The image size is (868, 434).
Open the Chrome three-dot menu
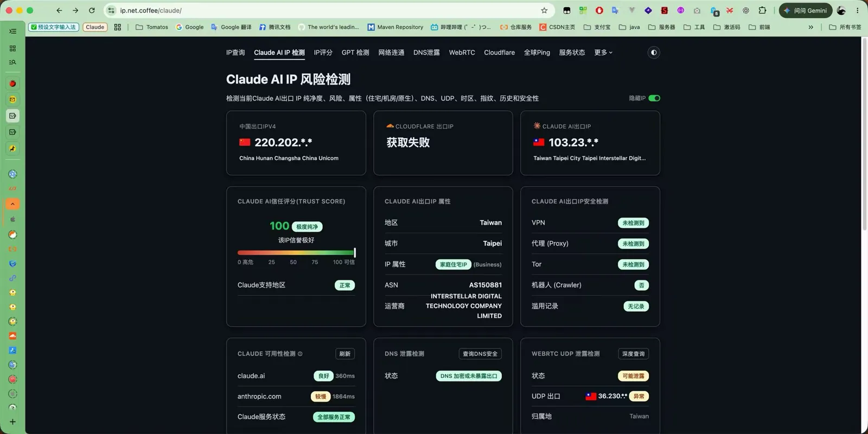point(858,10)
